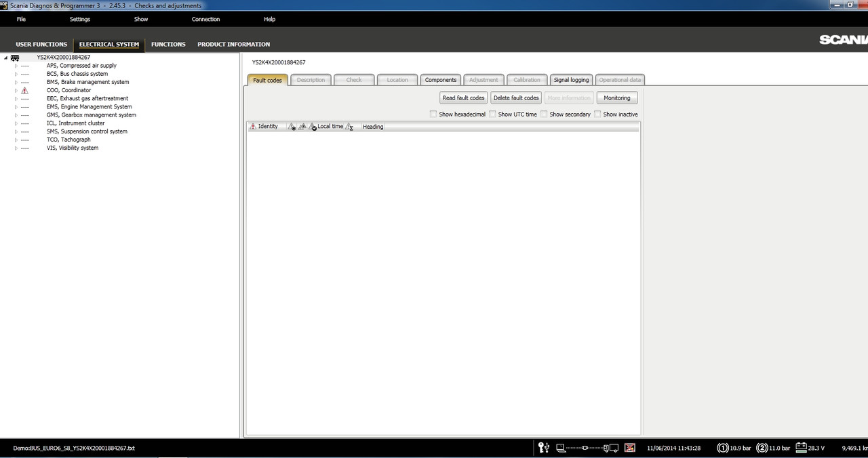The width and height of the screenshot is (868, 458).
Task: Expand BMS, Brake management system node
Action: click(16, 82)
